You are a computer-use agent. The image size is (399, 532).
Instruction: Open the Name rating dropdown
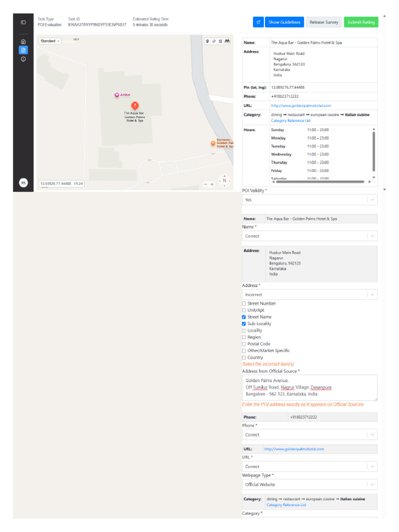pos(310,236)
